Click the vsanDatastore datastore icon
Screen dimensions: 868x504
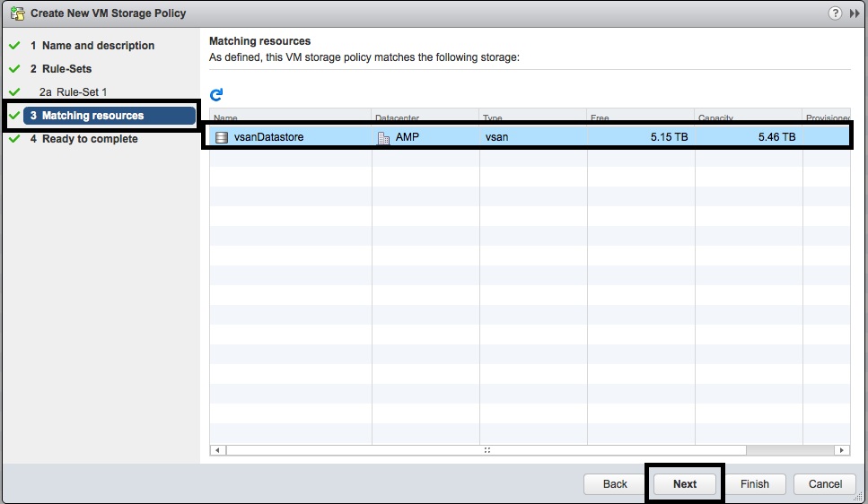tap(222, 137)
